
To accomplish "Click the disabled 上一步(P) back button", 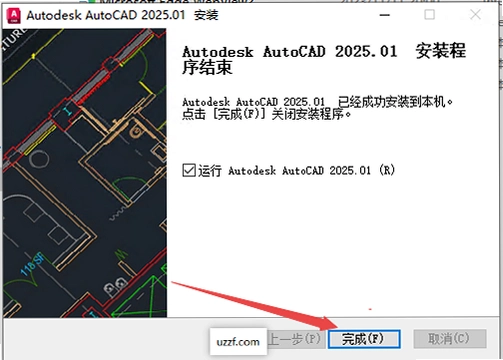I will point(295,339).
